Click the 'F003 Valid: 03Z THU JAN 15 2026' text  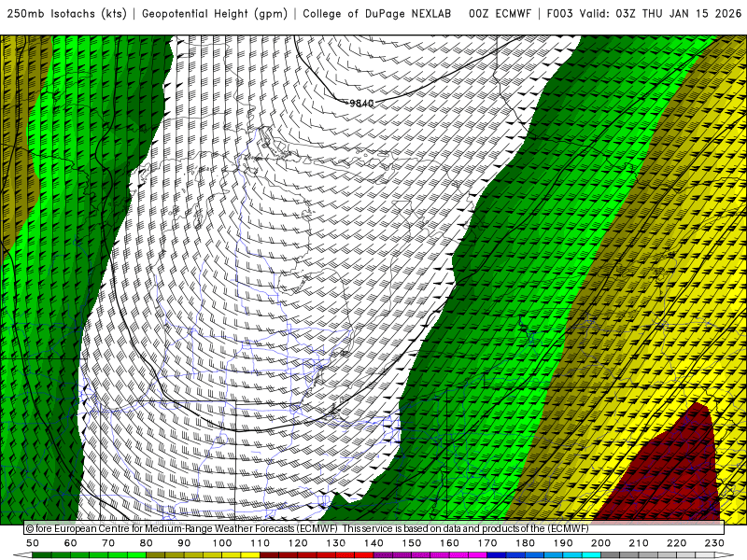tap(644, 14)
